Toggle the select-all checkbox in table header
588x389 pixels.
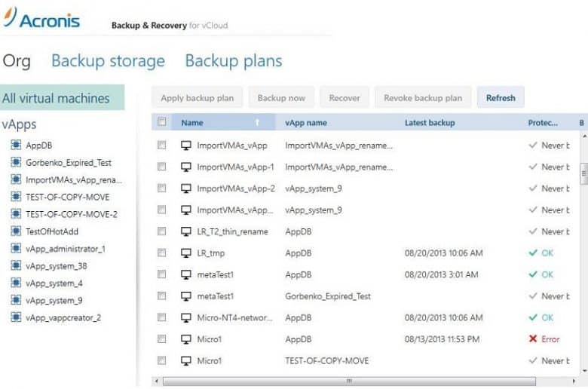point(161,121)
